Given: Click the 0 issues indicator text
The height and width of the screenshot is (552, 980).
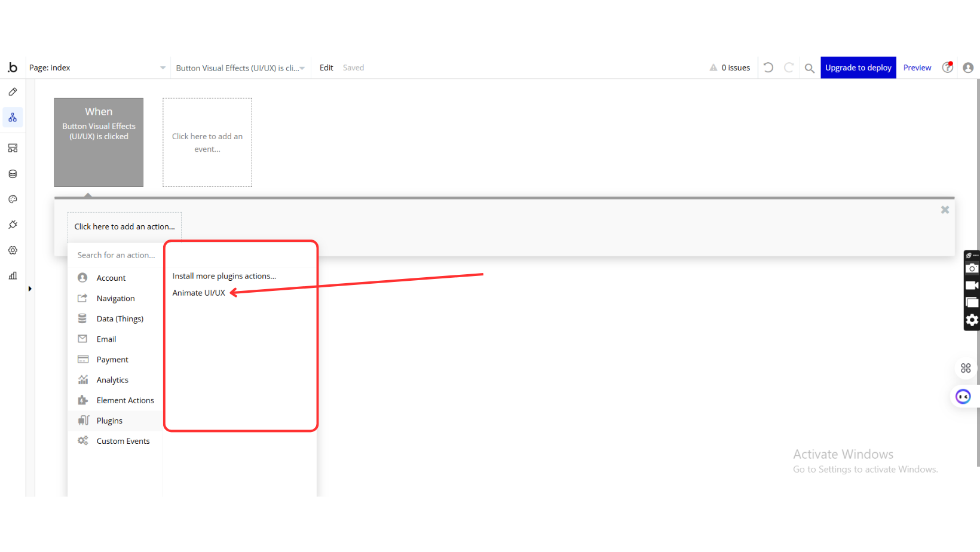Looking at the screenshot, I should click(736, 68).
